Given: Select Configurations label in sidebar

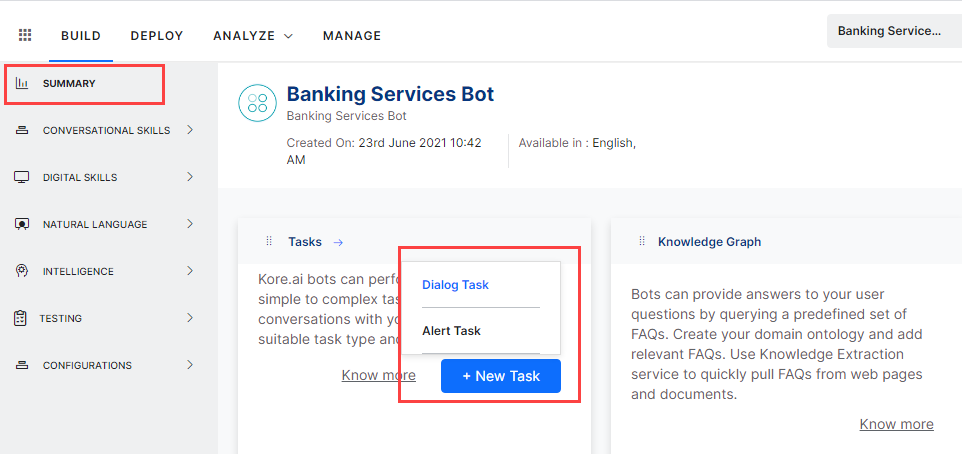Looking at the screenshot, I should click(87, 366).
